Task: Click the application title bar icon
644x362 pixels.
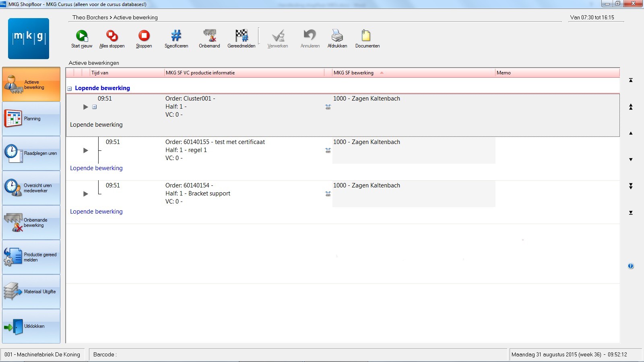Action: pyautogui.click(x=3, y=4)
